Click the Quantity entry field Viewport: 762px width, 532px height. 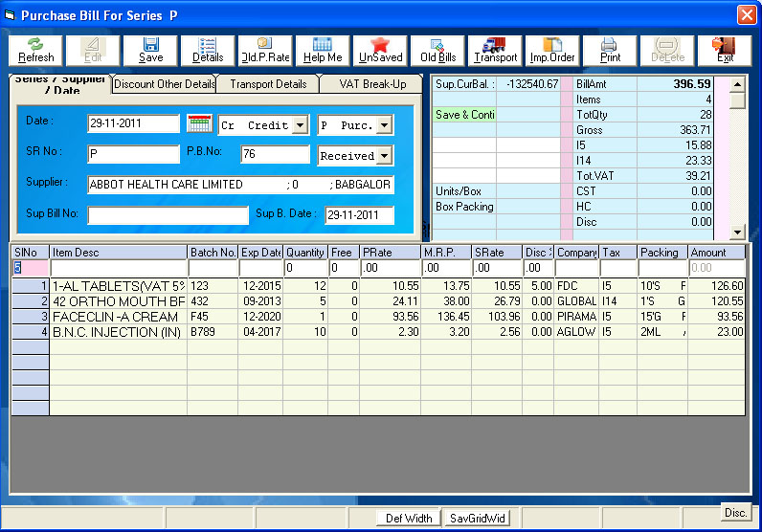tap(305, 268)
